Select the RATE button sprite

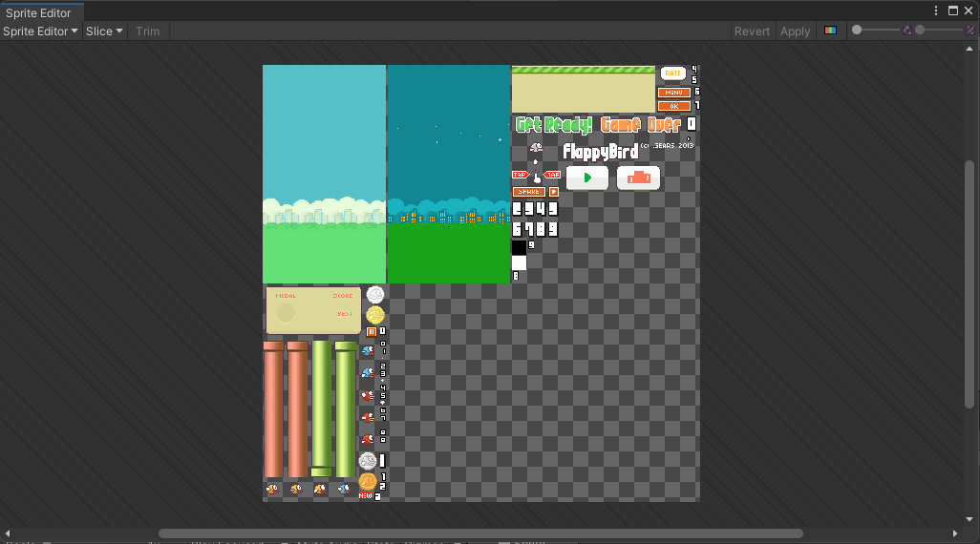[672, 73]
